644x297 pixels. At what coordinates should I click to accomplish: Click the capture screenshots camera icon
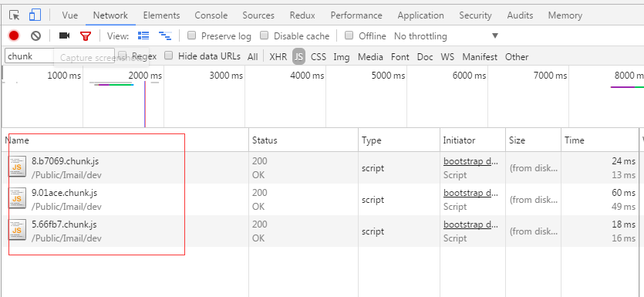click(64, 35)
